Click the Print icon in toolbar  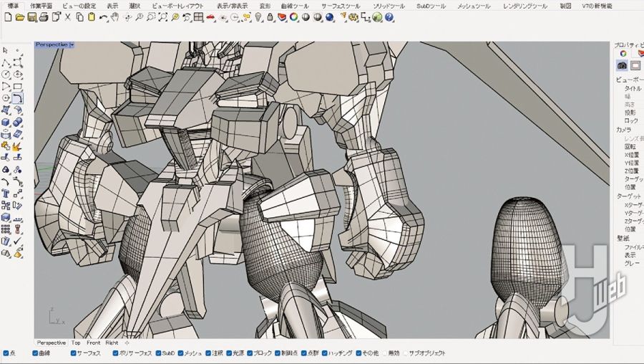point(44,16)
